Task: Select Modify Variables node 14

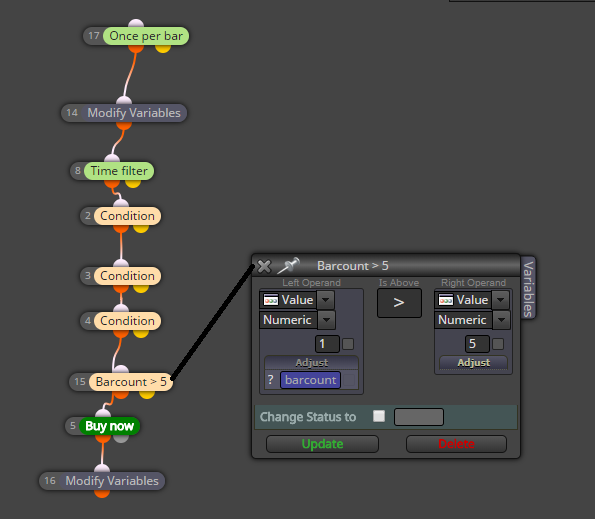Action: click(x=134, y=113)
